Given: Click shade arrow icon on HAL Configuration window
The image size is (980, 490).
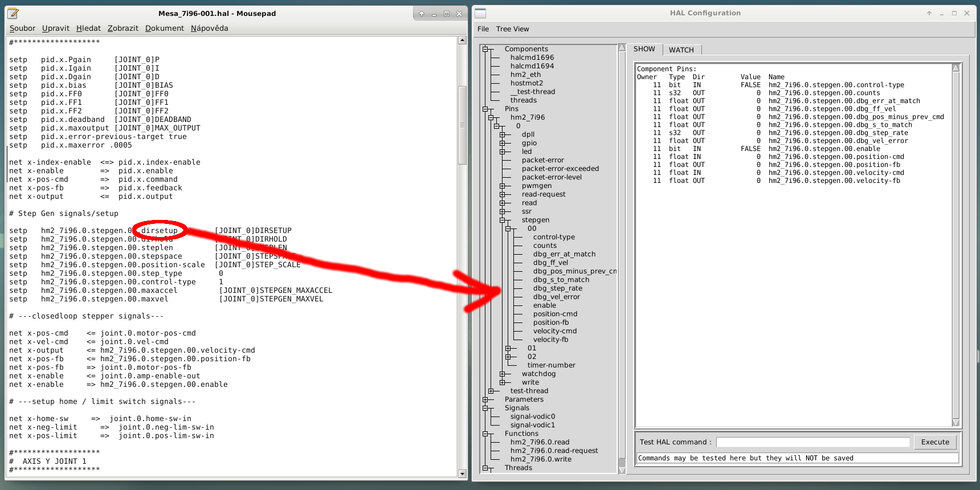Looking at the screenshot, I should point(929,13).
